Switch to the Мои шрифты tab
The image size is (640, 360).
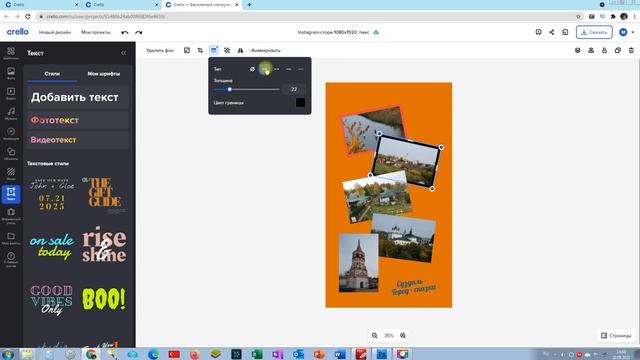104,74
